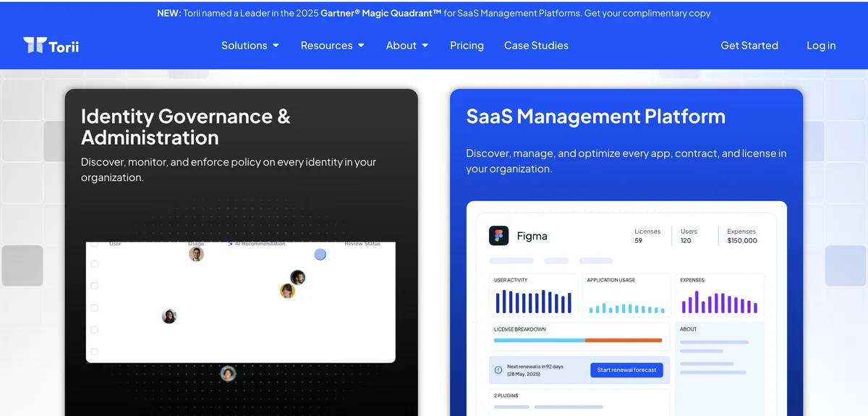
Task: Click the renewal alert info icon
Action: tap(498, 370)
